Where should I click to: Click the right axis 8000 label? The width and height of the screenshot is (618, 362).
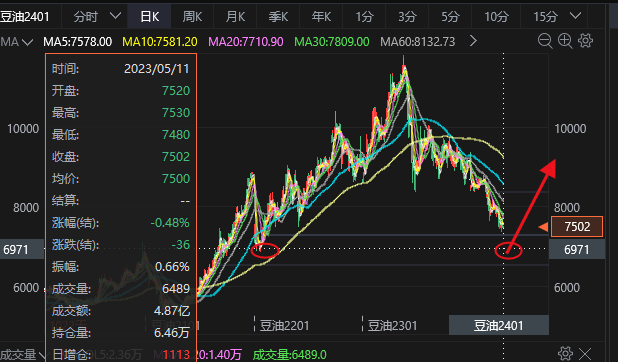point(567,208)
